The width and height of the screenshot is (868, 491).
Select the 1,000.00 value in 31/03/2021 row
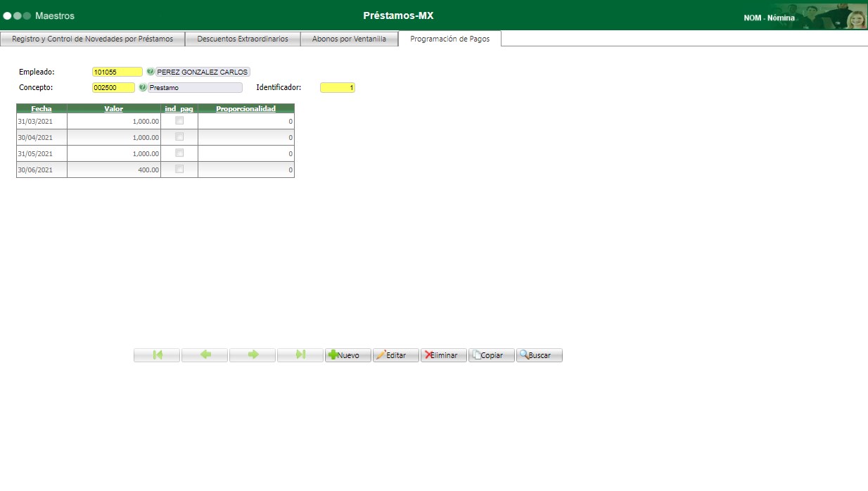pyautogui.click(x=114, y=121)
